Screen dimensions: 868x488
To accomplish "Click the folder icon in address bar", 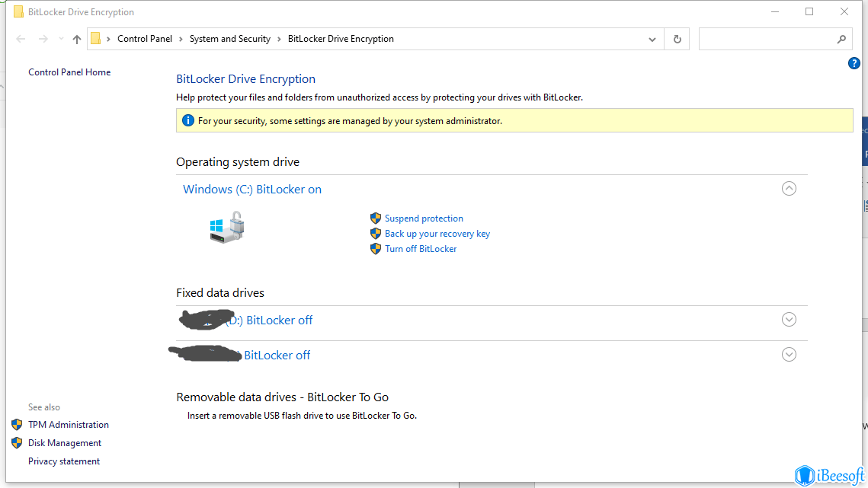I will [x=96, y=38].
